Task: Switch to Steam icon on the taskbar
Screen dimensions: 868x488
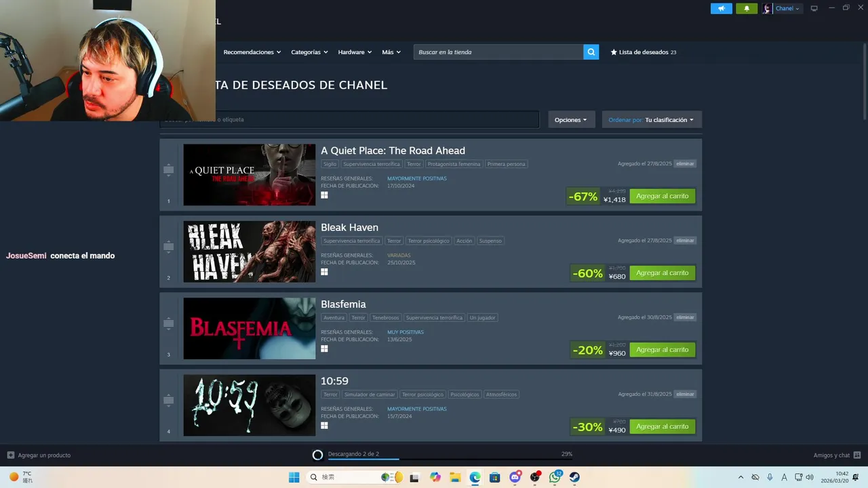Action: tap(574, 477)
